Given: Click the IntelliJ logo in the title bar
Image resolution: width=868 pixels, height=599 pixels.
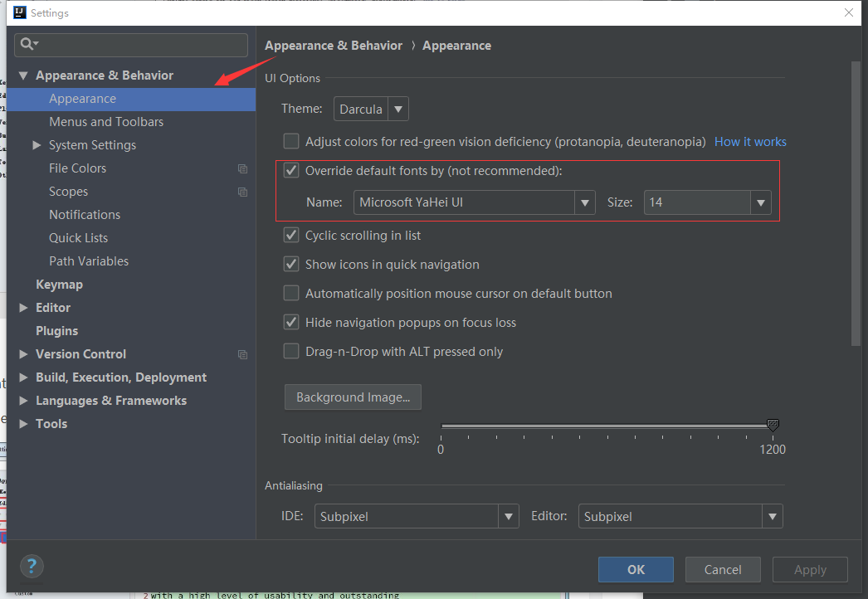Looking at the screenshot, I should 19,12.
